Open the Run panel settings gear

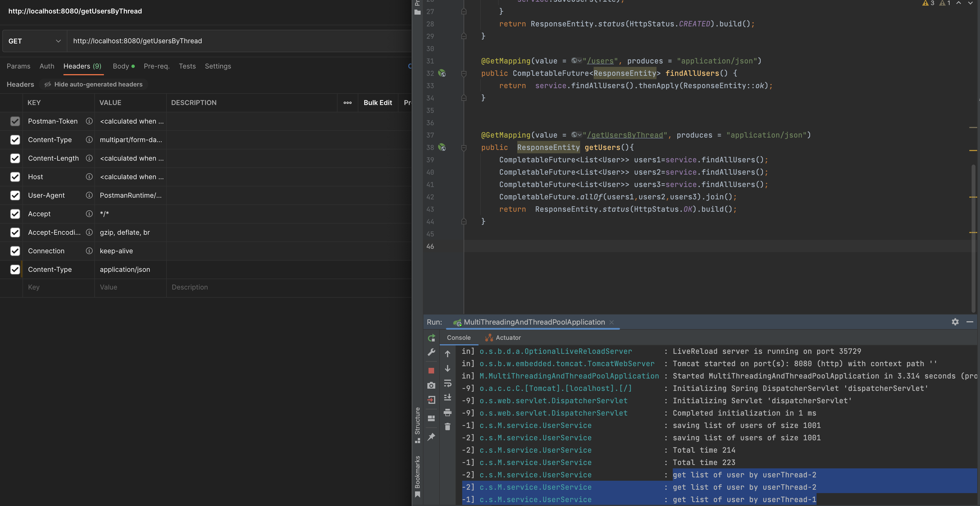coord(955,322)
